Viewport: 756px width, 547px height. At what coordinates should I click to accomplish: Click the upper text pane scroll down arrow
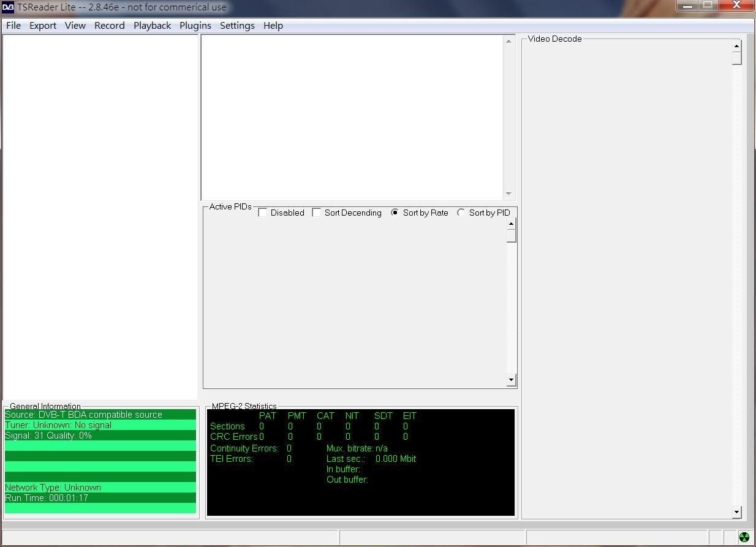click(508, 194)
